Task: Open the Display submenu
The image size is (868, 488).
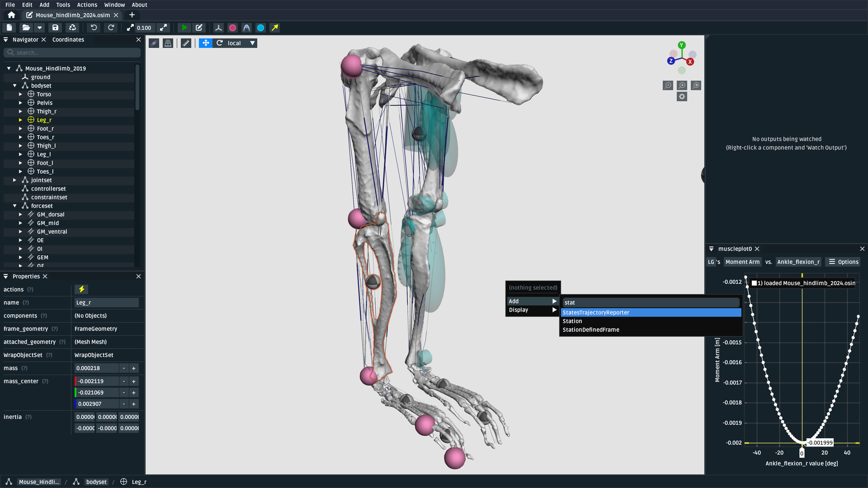Action: pyautogui.click(x=533, y=310)
